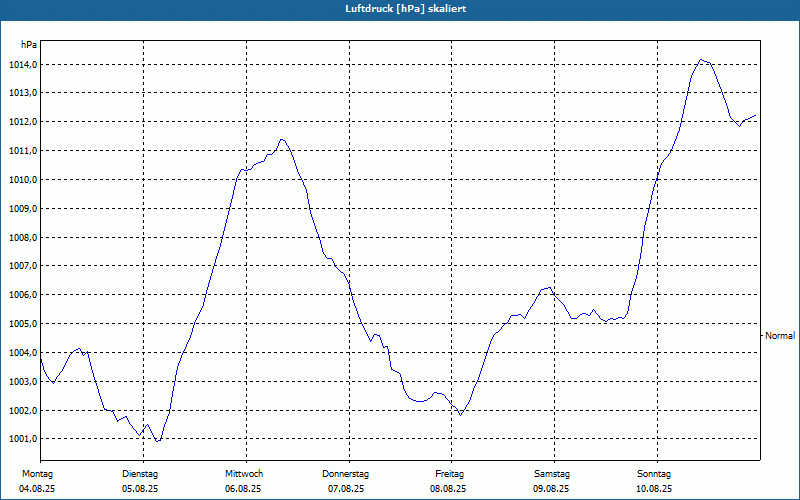The height and width of the screenshot is (500, 800).
Task: Select the 1001,0 axis value
Action: (22, 439)
